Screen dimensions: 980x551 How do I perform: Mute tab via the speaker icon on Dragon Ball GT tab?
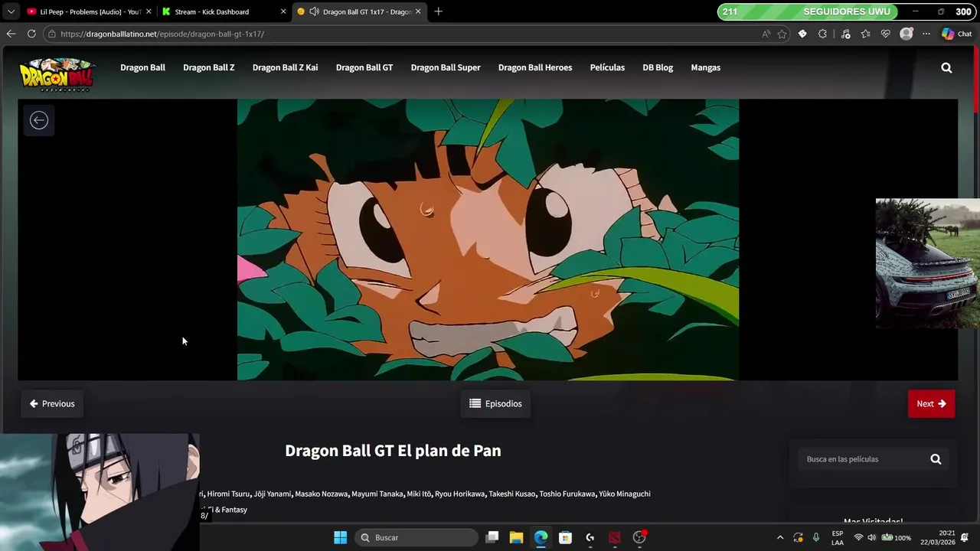314,11
